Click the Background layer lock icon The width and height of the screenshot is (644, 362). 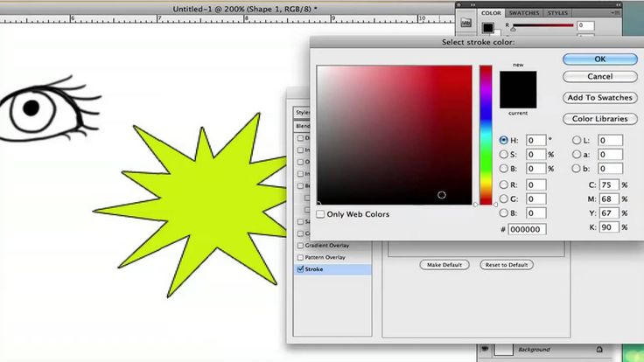coord(599,349)
